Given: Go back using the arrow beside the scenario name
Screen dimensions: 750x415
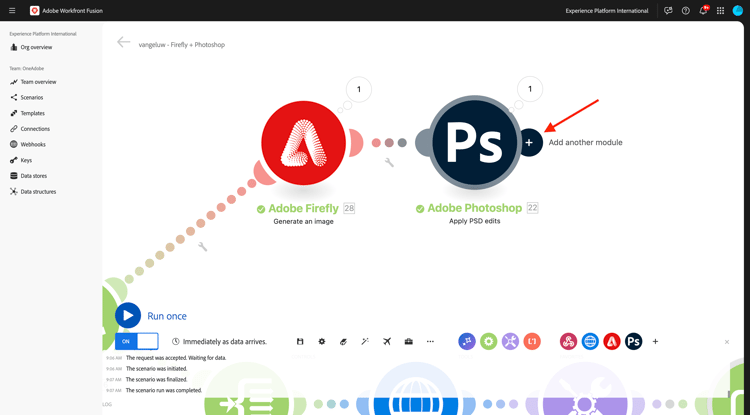Looking at the screenshot, I should tap(123, 42).
